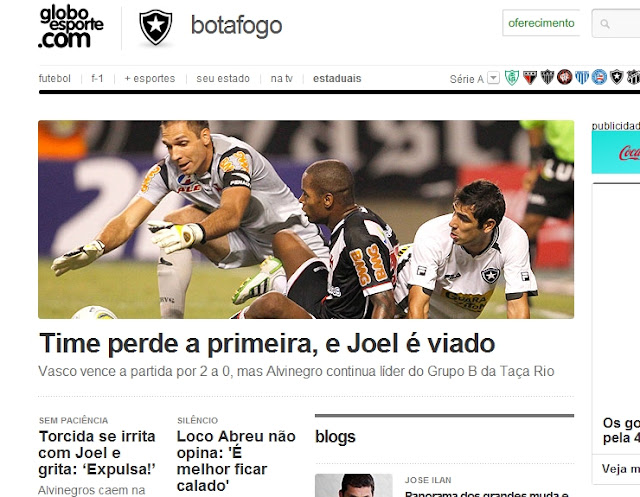Select the red-black-white São Paulo style crest

pyautogui.click(x=530, y=77)
